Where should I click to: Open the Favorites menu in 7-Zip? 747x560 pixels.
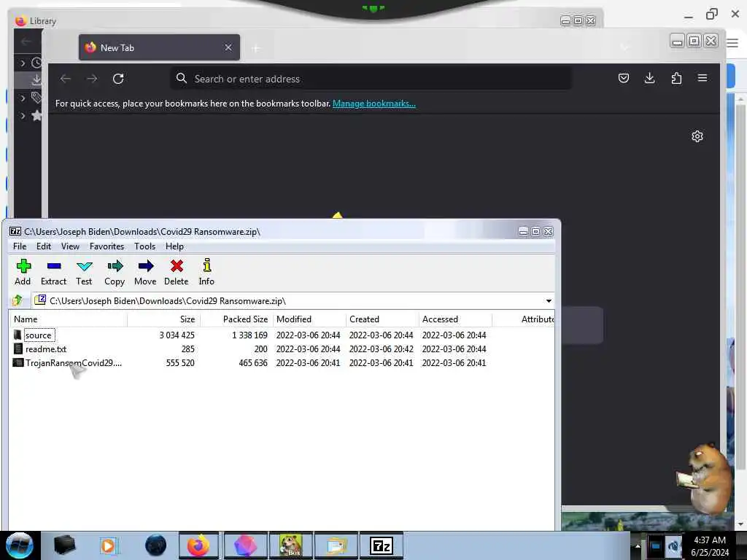107,246
